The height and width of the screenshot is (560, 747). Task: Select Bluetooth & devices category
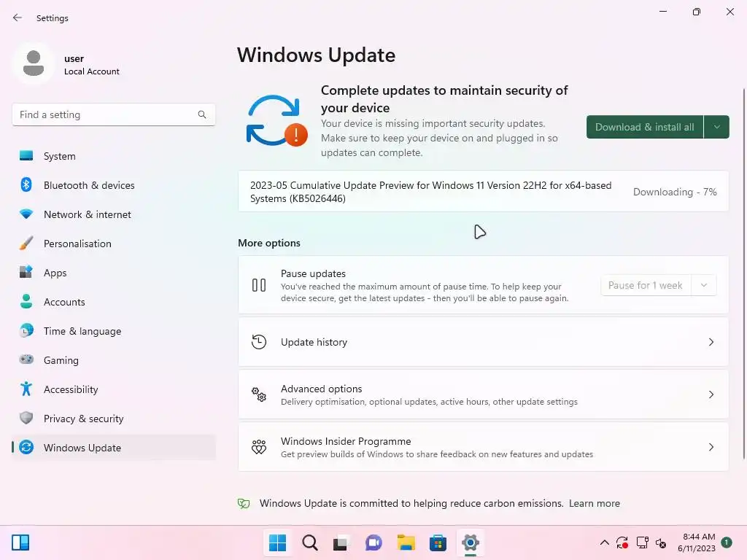tap(114, 184)
